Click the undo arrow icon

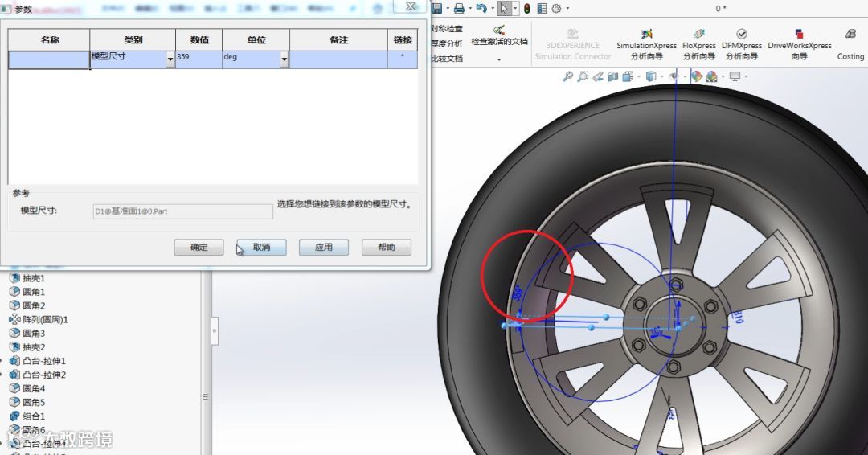[x=481, y=8]
